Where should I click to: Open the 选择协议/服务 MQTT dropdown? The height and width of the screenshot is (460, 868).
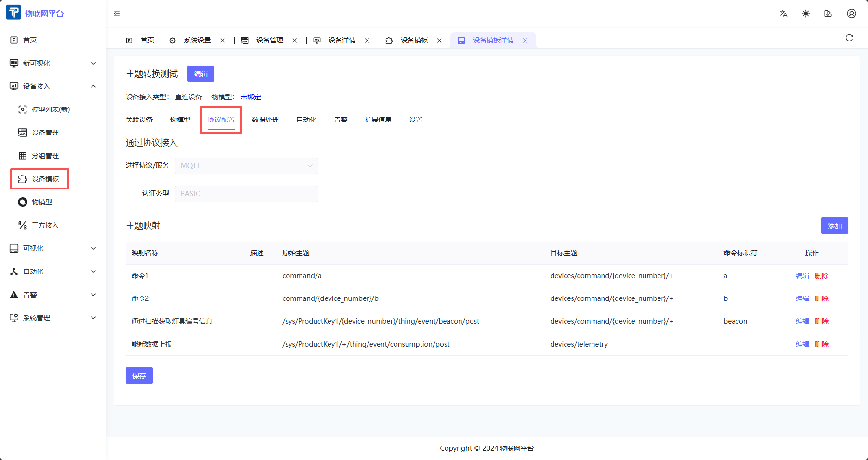(x=246, y=166)
